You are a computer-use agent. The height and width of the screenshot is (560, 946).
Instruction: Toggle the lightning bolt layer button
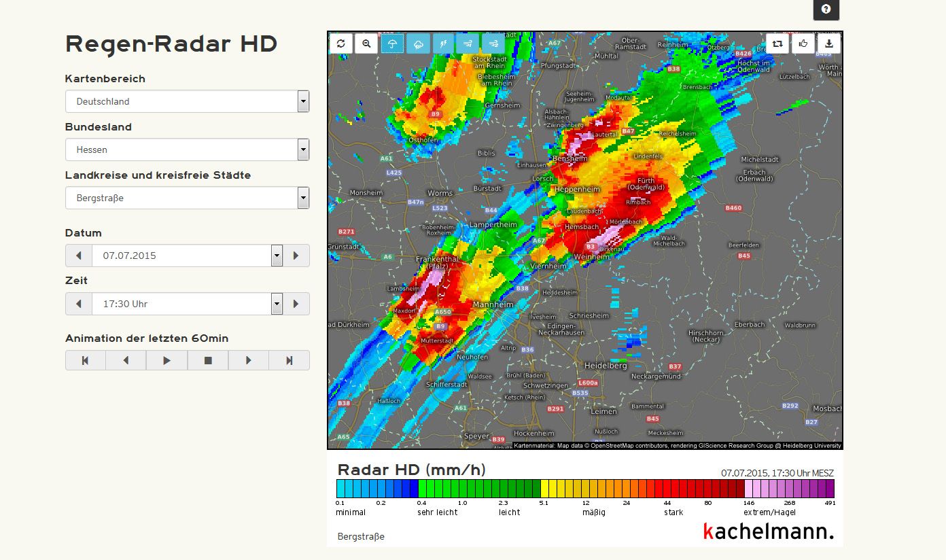point(443,43)
